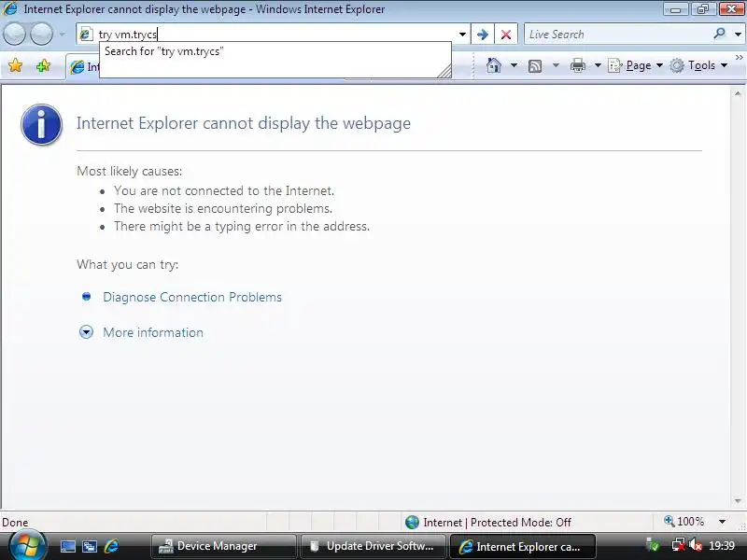Open the recent pages dropdown arrow
This screenshot has width=747, height=560.
(62, 35)
